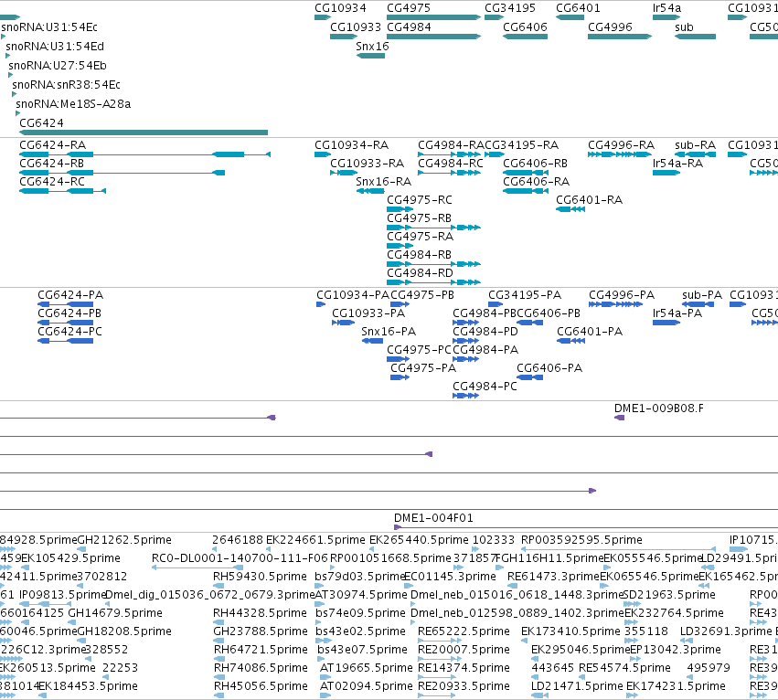Select the CG6424 gene bar
The height and width of the screenshot is (700, 778).
click(144, 133)
